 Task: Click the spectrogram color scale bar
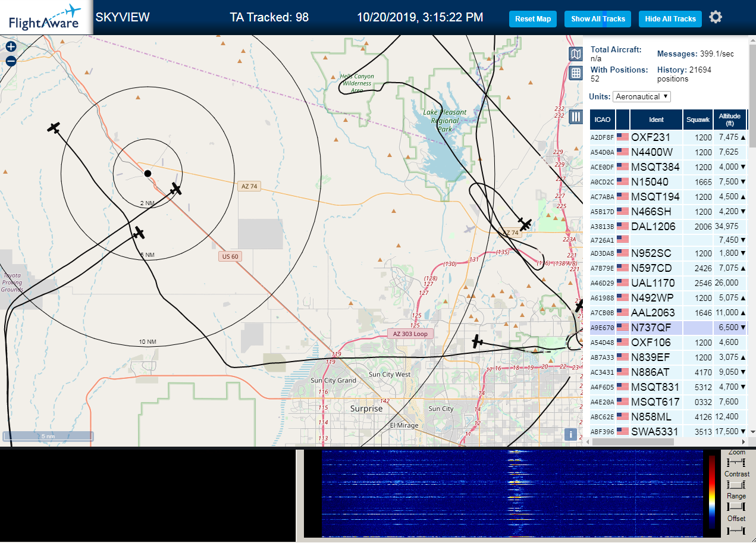(x=712, y=492)
